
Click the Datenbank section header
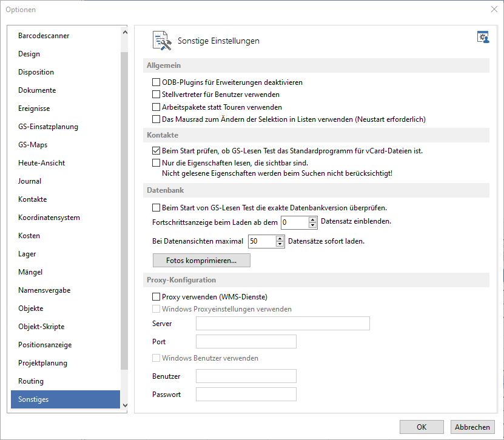point(316,190)
